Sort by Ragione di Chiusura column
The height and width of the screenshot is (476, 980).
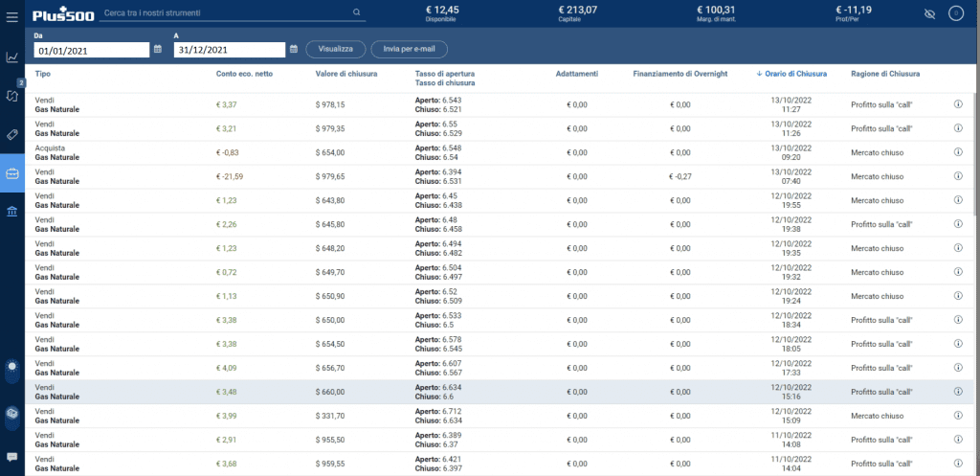(x=885, y=74)
